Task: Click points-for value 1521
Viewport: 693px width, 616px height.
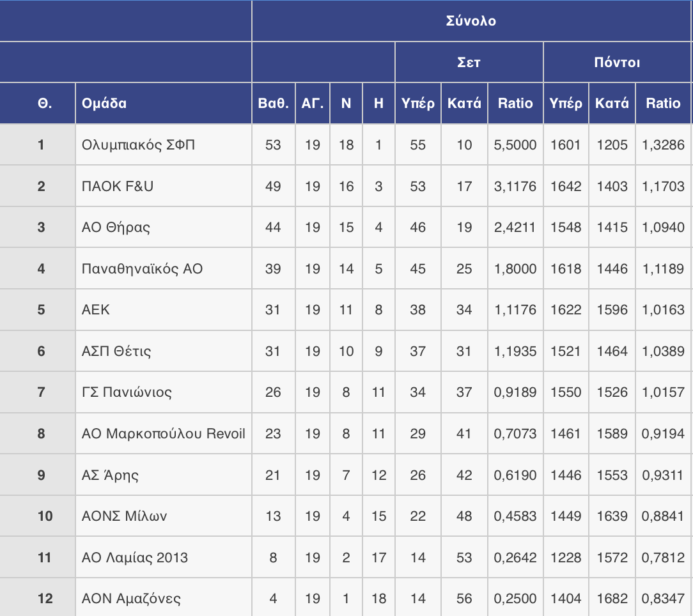Action: coord(566,351)
